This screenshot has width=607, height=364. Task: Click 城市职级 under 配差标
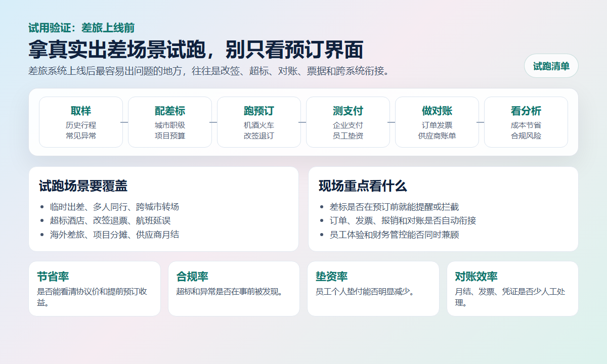(x=170, y=125)
